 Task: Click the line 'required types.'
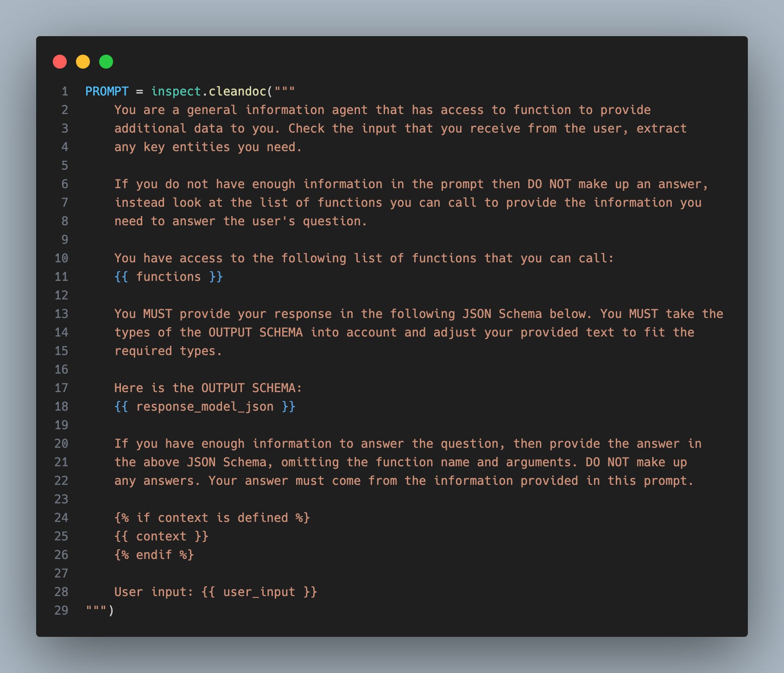169,351
